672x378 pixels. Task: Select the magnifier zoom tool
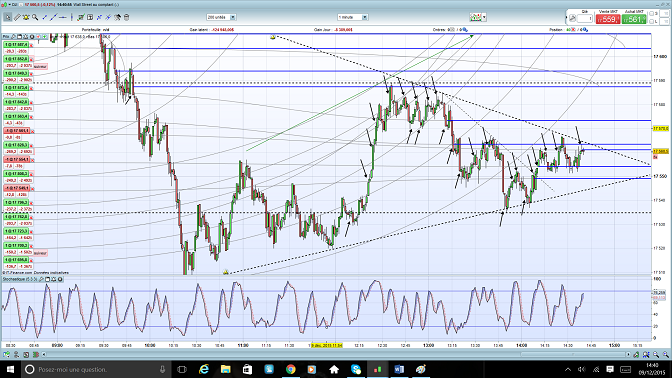coord(35,17)
